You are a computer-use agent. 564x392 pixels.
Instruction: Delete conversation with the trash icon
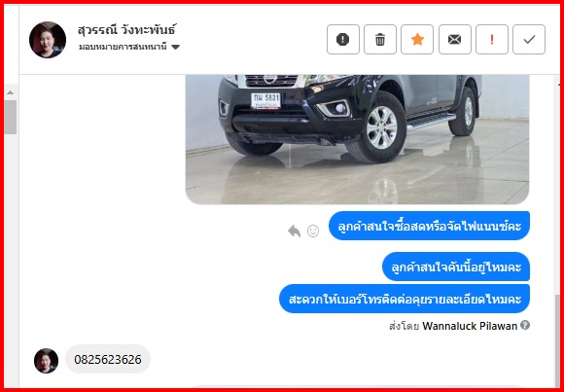coord(380,39)
